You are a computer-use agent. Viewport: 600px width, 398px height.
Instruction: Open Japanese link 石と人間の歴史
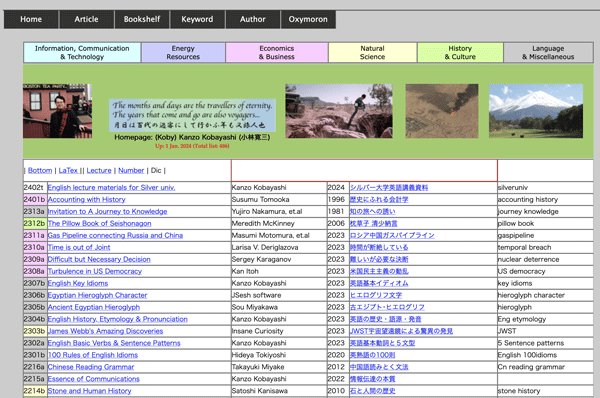[373, 391]
